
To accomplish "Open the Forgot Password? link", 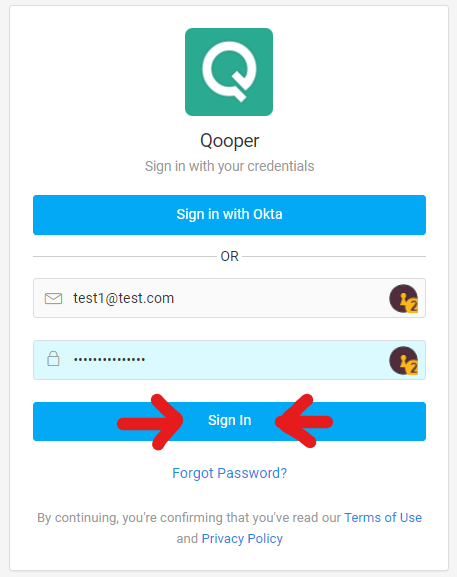I will [230, 473].
